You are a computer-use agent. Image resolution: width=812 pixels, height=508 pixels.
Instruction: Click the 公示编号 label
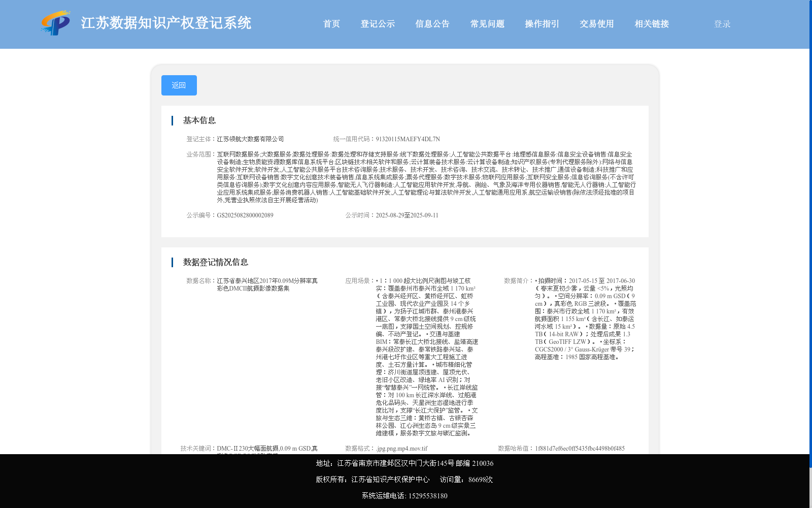(x=201, y=215)
